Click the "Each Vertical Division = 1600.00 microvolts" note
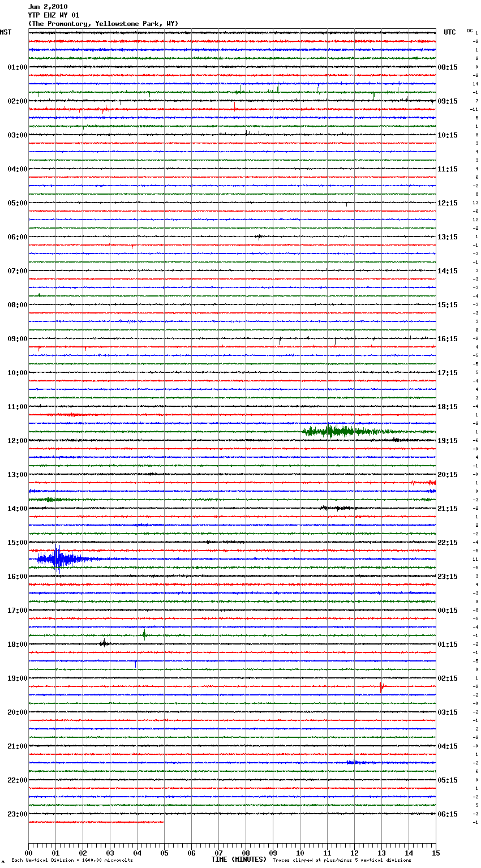Screen dimensions: 481x868 coord(72,860)
